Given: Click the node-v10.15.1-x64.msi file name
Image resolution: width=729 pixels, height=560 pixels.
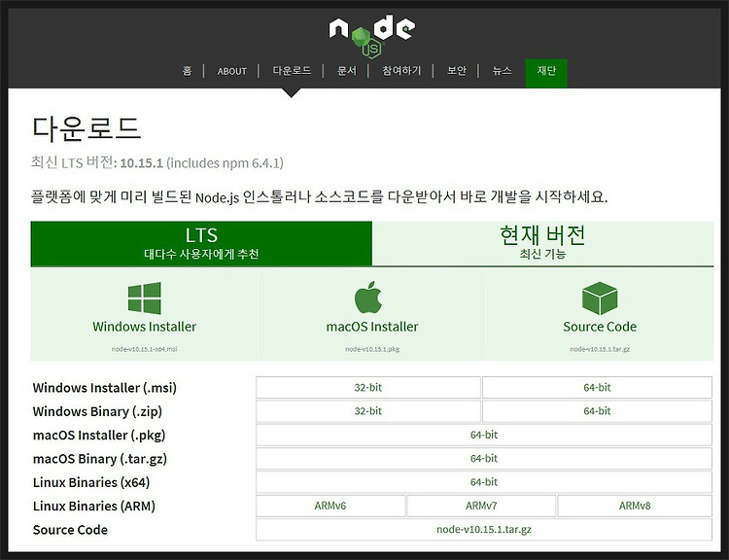Looking at the screenshot, I should click(145, 349).
